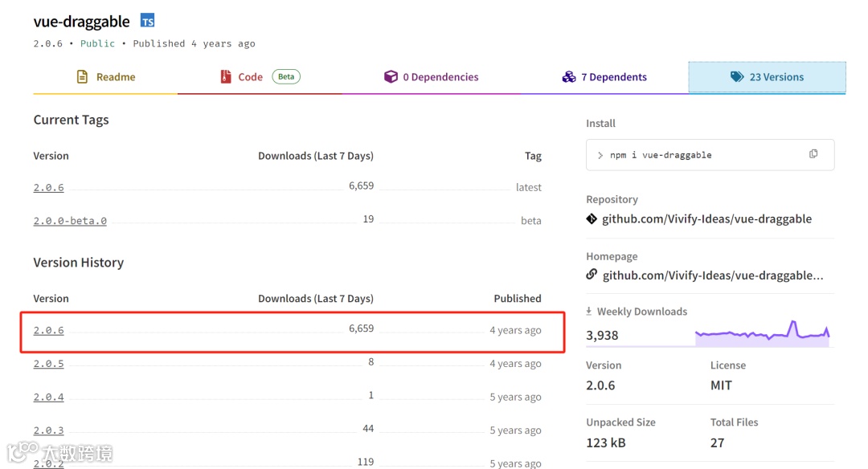This screenshot has width=868, height=469.
Task: Open the GitHub repository link
Action: [x=707, y=218]
